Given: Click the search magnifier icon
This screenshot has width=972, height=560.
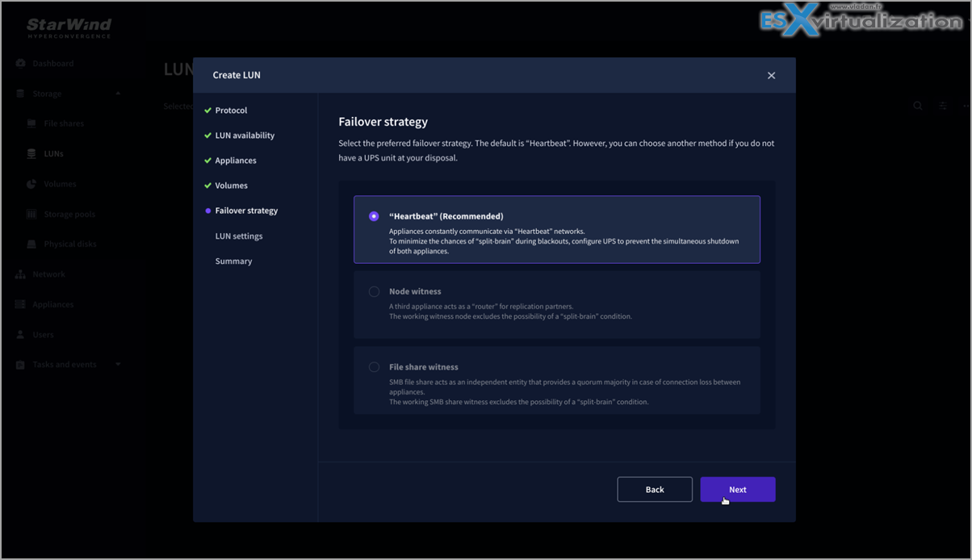Looking at the screenshot, I should coord(918,106).
